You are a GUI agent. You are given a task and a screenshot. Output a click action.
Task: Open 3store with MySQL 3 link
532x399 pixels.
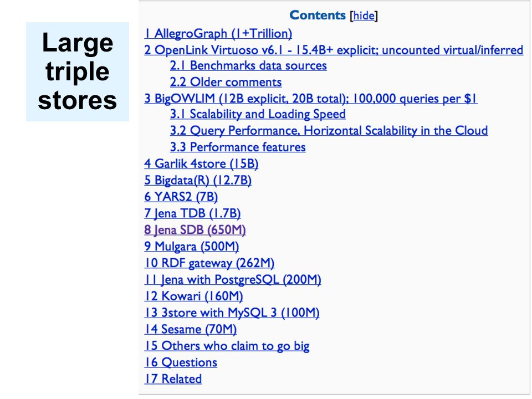232,313
